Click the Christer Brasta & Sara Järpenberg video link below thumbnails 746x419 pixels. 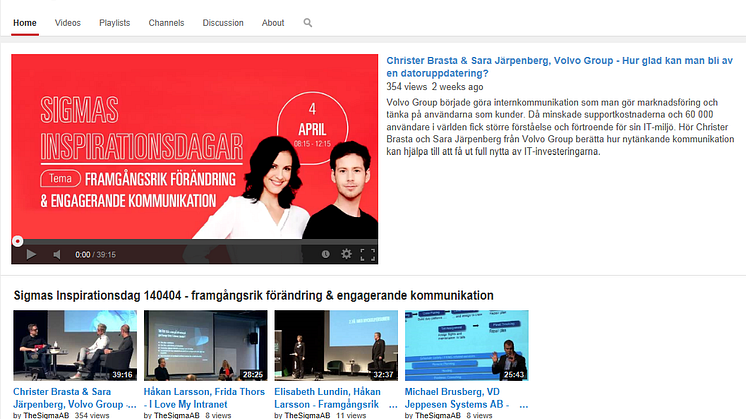[x=75, y=398]
